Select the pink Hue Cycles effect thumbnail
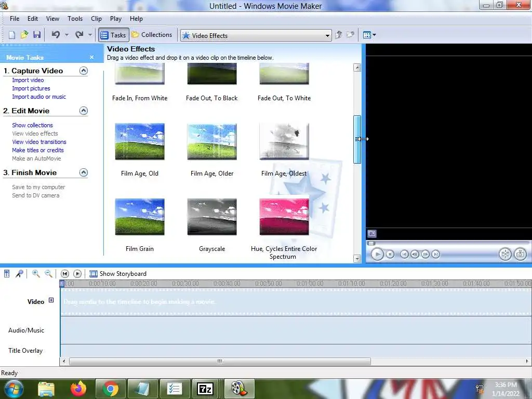The height and width of the screenshot is (399, 532). tap(284, 217)
